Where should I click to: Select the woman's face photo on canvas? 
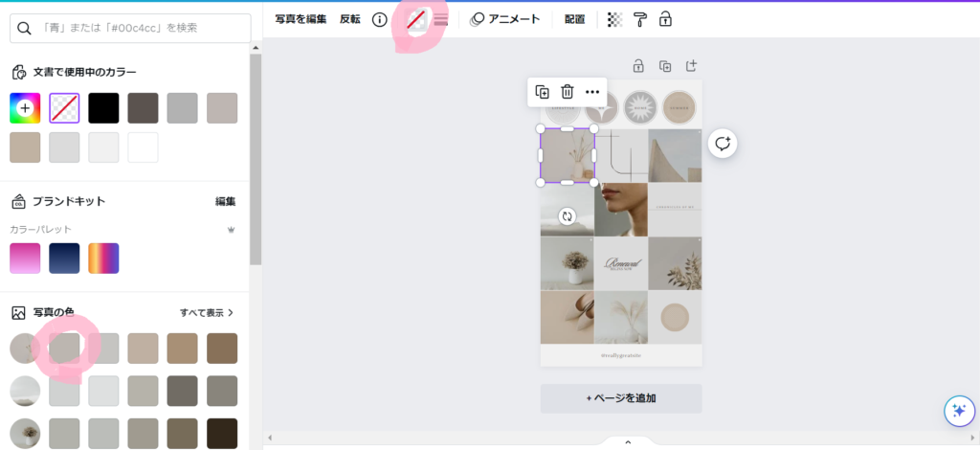point(620,210)
